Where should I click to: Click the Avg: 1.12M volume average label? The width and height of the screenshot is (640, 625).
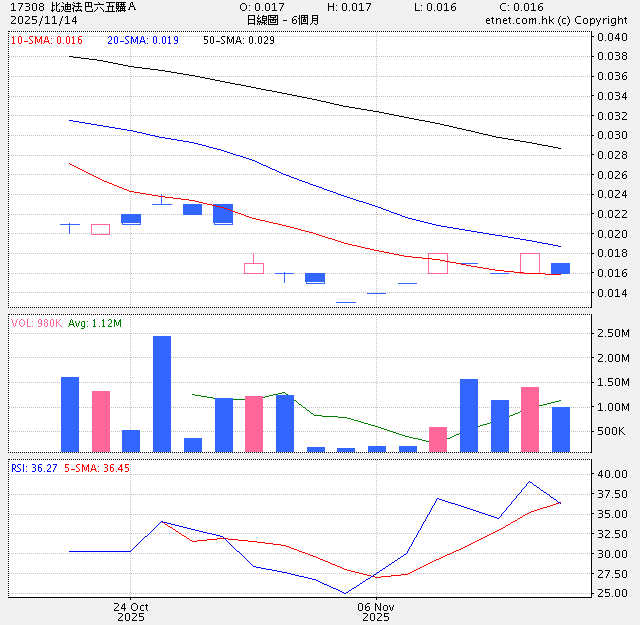tap(95, 323)
